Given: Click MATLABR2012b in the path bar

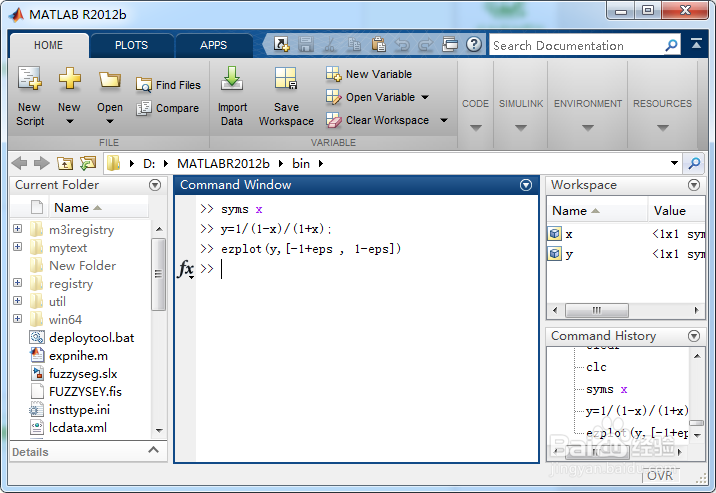Looking at the screenshot, I should coord(223,163).
